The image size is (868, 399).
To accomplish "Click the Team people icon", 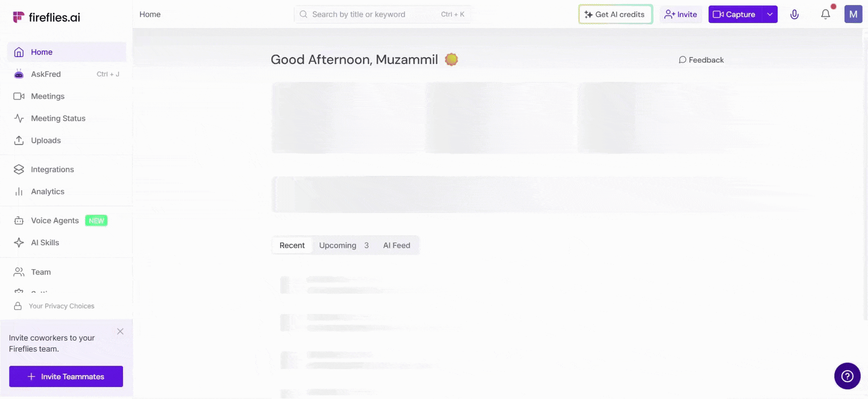I will point(19,272).
